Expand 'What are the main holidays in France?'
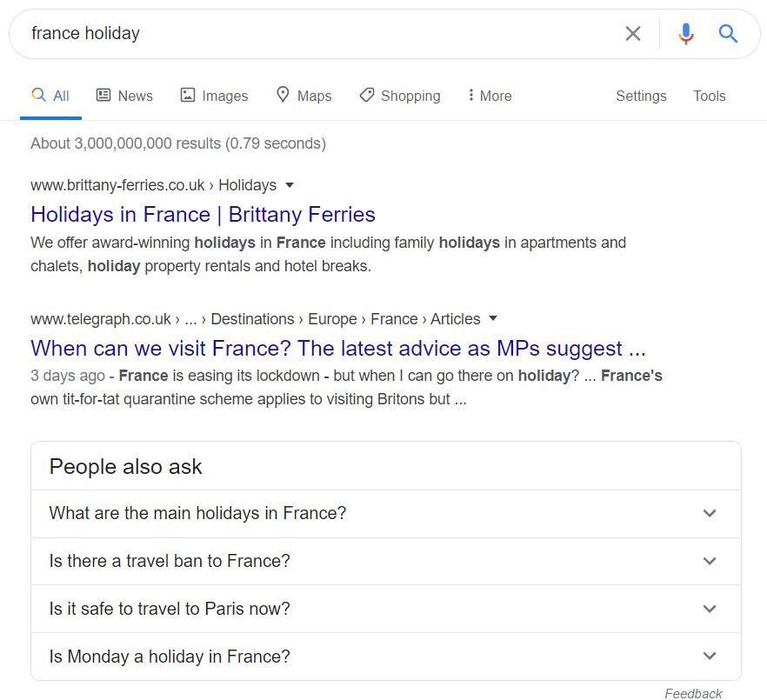 [x=385, y=513]
